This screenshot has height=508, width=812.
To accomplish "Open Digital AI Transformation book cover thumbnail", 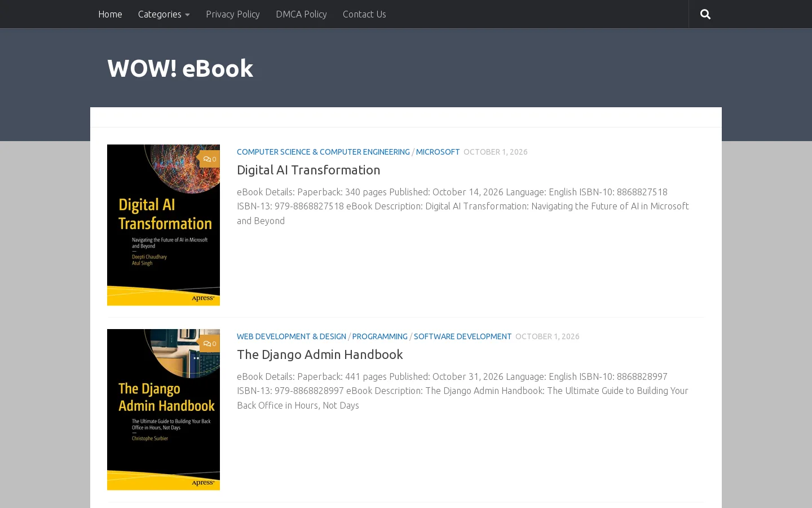I will click(x=164, y=225).
